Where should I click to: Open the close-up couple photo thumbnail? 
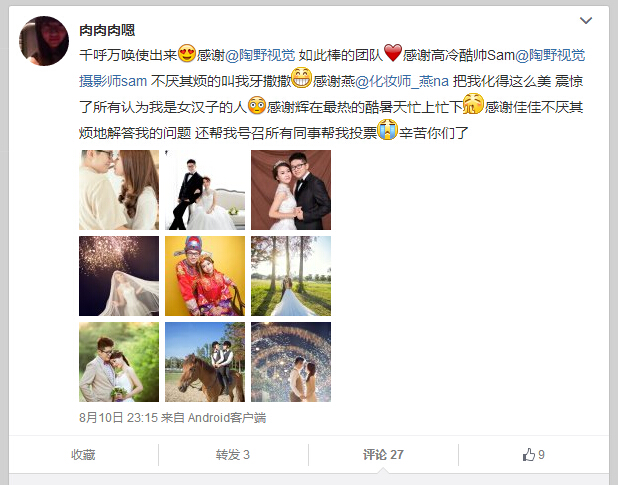pyautogui.click(x=119, y=190)
